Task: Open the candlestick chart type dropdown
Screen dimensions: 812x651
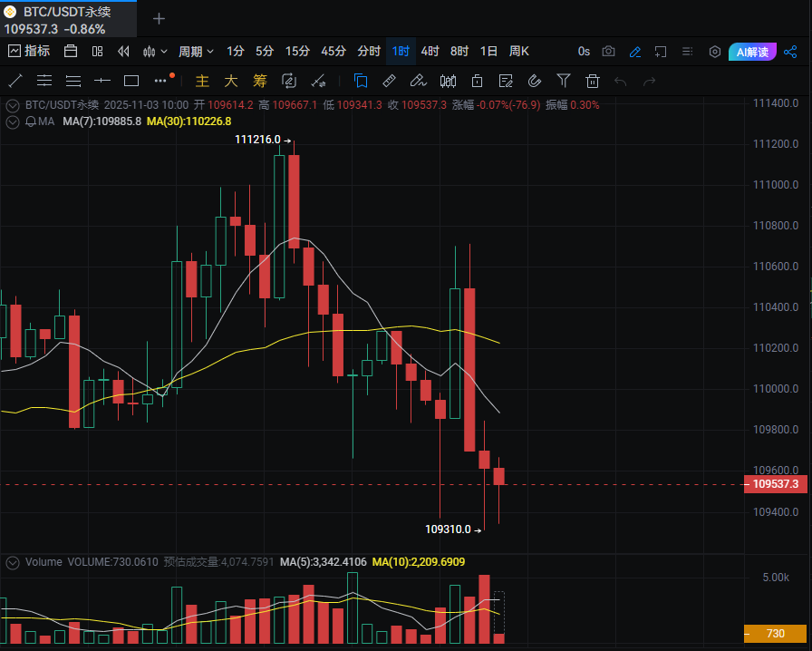Action: coord(156,52)
